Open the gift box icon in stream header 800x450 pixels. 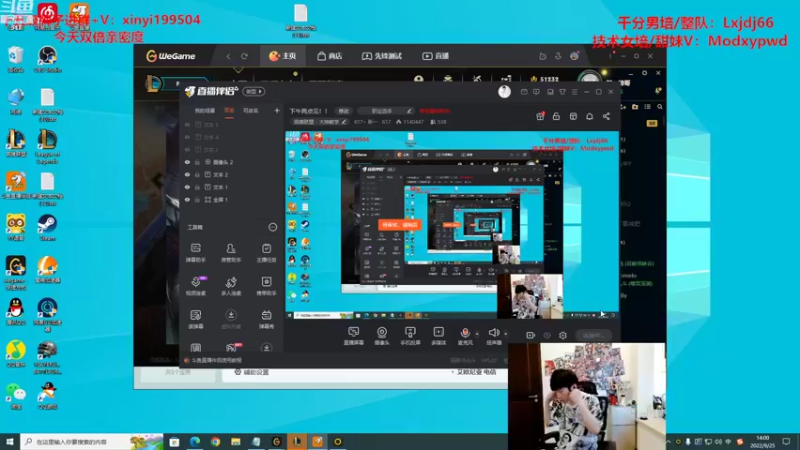coord(540,116)
